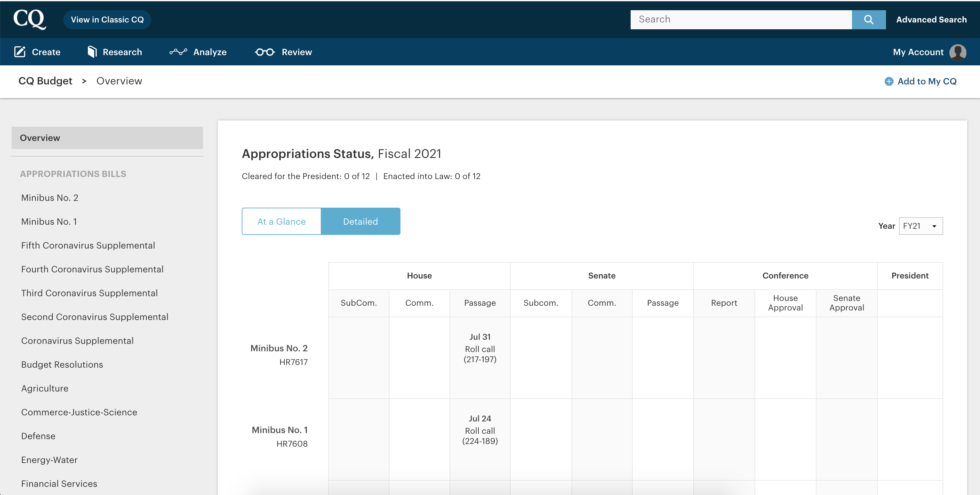Click the Overview breadcrumb text
This screenshot has width=980, height=495.
[x=119, y=81]
